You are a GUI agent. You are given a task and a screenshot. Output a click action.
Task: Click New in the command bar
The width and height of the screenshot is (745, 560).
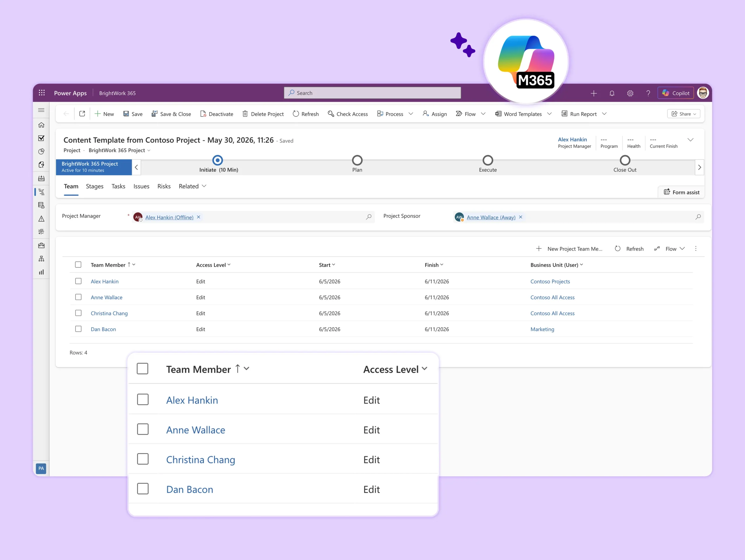(104, 114)
